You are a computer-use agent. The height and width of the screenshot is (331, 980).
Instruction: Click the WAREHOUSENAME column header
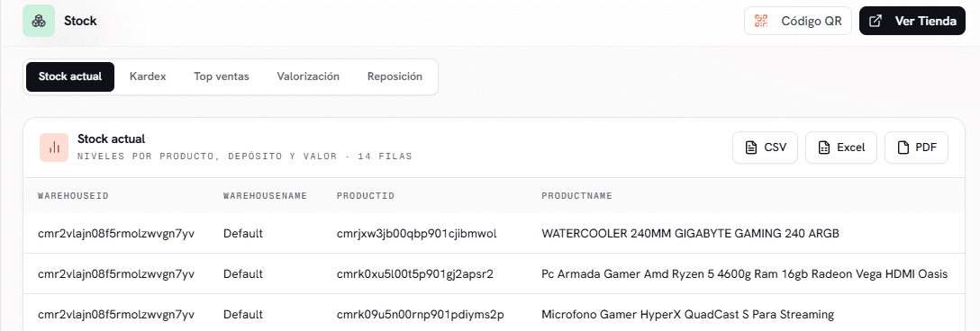265,195
